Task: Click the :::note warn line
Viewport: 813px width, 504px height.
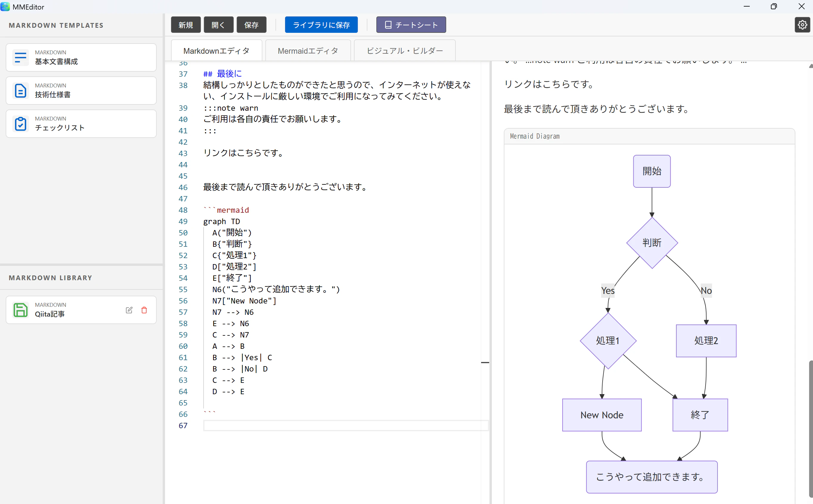Action: coord(231,108)
